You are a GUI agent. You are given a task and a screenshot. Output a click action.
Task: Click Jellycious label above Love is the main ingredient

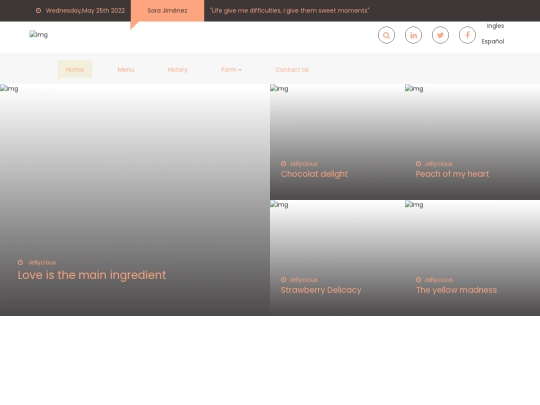click(x=42, y=262)
